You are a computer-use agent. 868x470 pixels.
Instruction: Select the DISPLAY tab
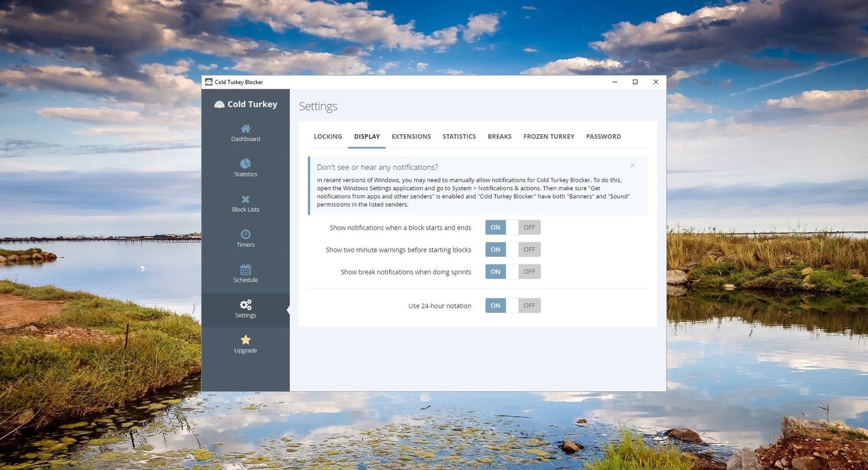[x=367, y=137]
